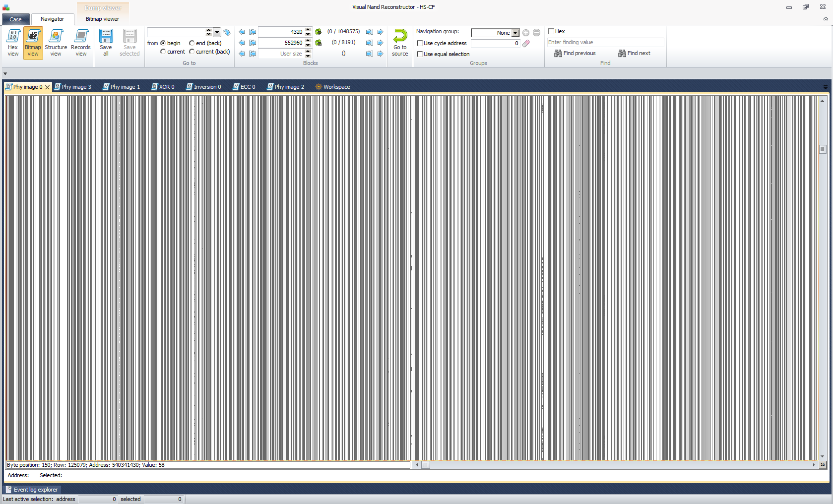Viewport: 833px width, 504px height.
Task: Click the Enter finding value field
Action: point(605,42)
